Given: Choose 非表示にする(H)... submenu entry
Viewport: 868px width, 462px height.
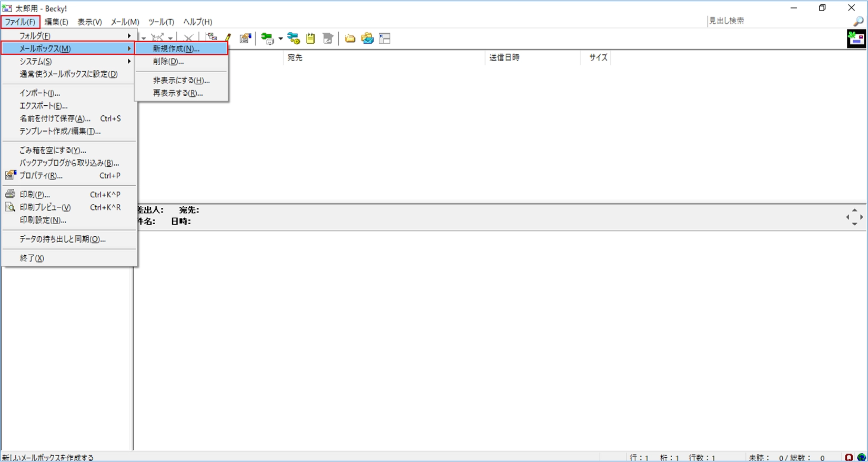Looking at the screenshot, I should [181, 80].
